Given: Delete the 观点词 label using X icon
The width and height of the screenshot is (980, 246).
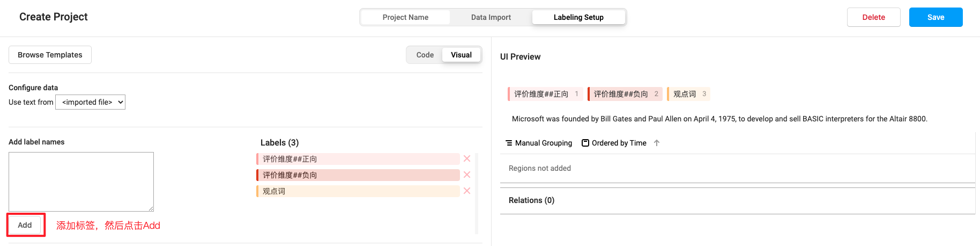Looking at the screenshot, I should pos(467,191).
